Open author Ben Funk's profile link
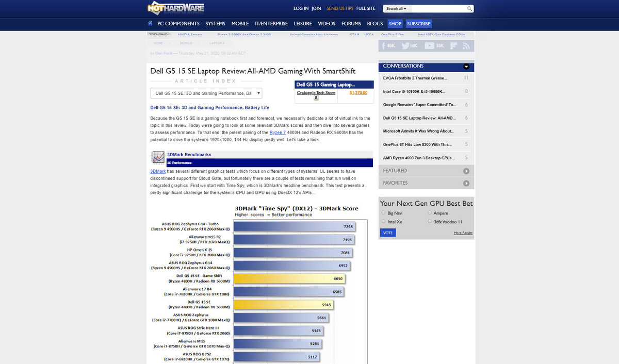This screenshot has width=619, height=364. pos(163,53)
